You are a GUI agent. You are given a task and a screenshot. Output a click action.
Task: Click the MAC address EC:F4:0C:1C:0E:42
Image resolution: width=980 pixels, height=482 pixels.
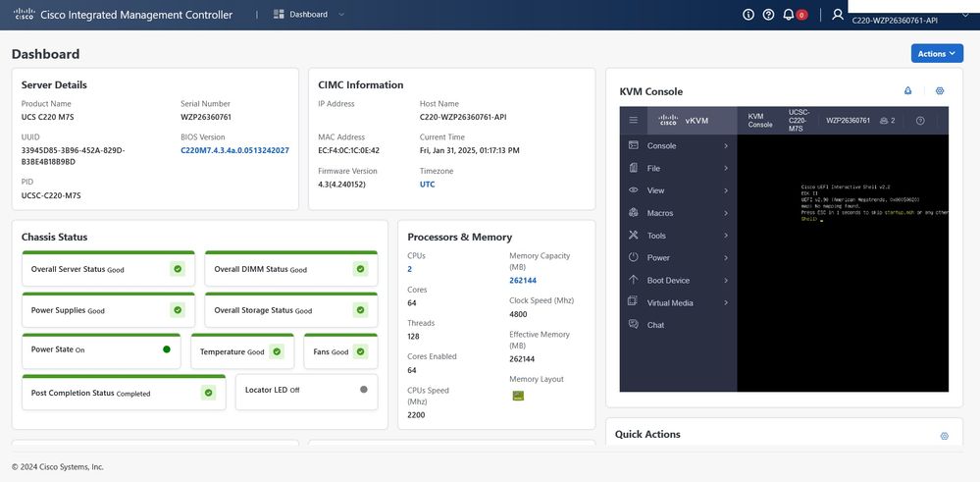click(x=349, y=150)
